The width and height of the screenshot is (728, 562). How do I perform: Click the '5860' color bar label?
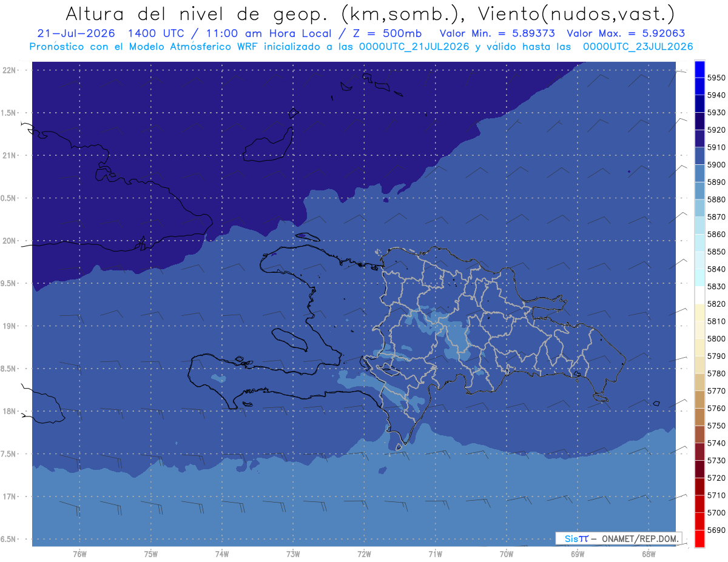(x=716, y=235)
